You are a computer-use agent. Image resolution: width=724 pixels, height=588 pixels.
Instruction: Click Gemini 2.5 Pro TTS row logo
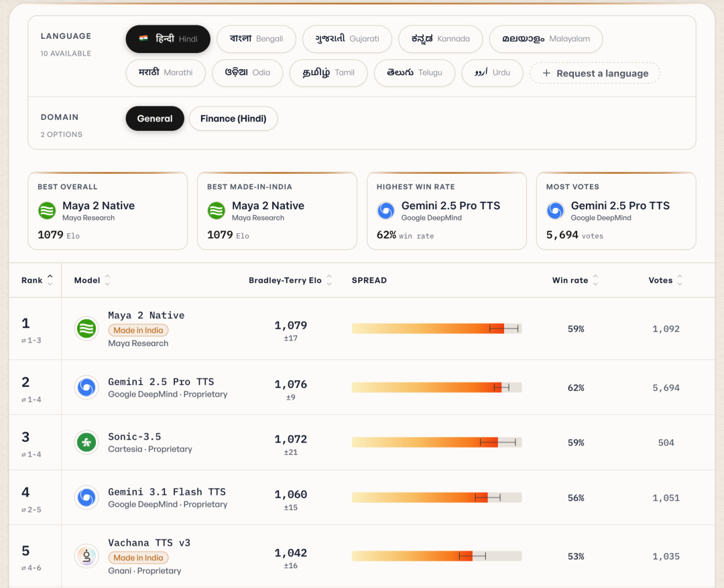click(x=86, y=387)
